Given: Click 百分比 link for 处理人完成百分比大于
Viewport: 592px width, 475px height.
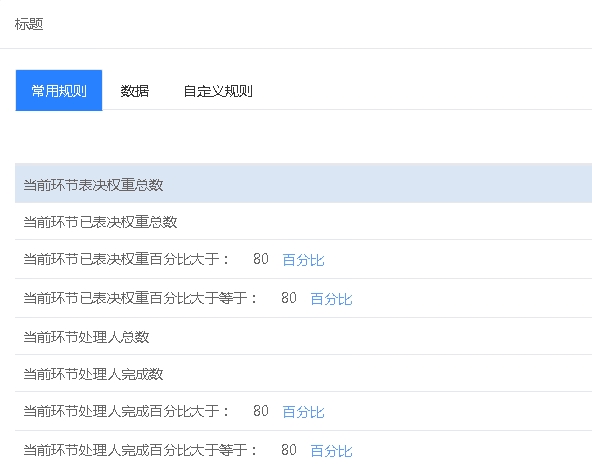Looking at the screenshot, I should (x=303, y=412).
